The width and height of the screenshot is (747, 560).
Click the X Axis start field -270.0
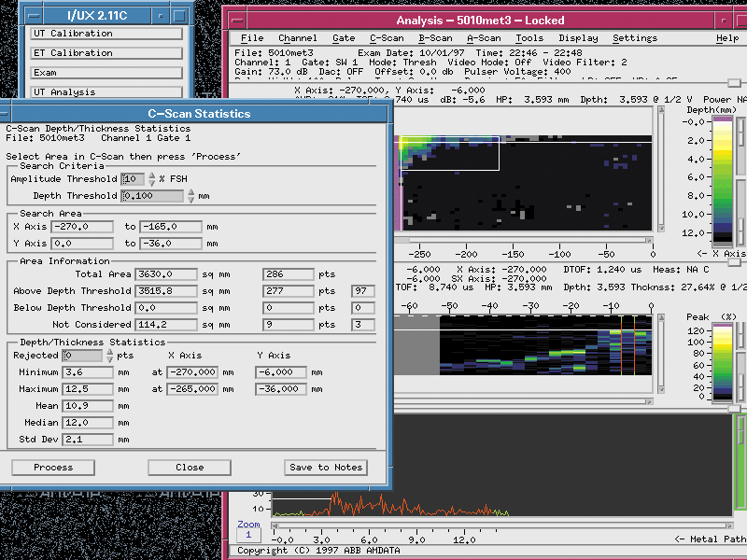82,227
